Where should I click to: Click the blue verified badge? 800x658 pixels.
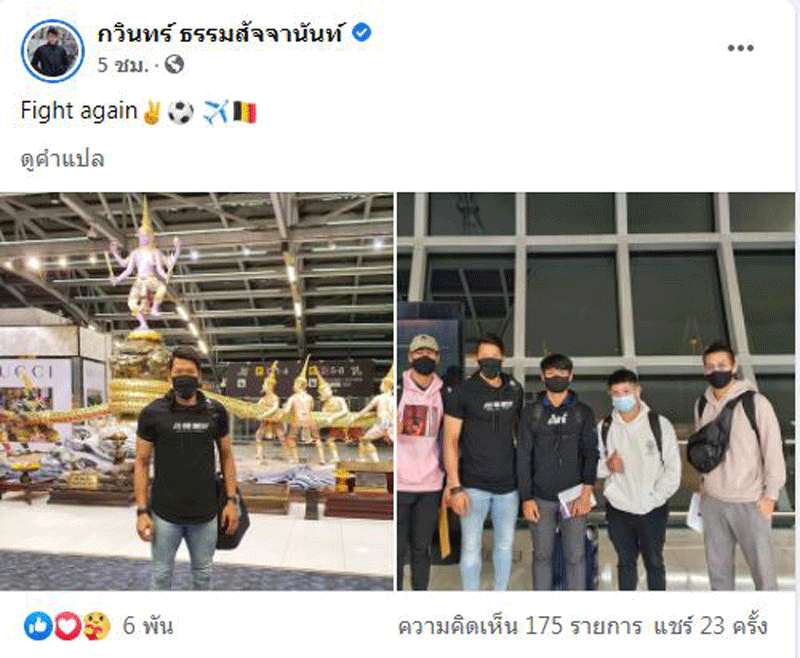point(362,33)
